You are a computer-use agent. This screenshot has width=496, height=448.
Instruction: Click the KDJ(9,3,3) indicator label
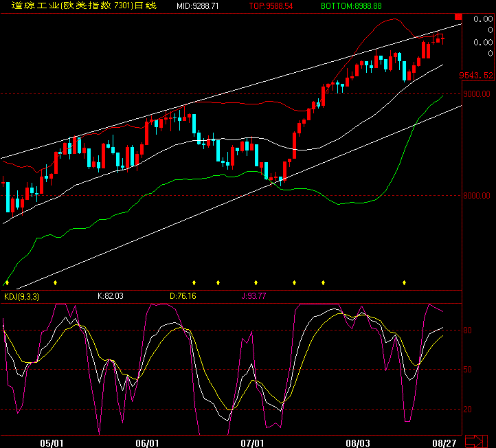(21, 297)
